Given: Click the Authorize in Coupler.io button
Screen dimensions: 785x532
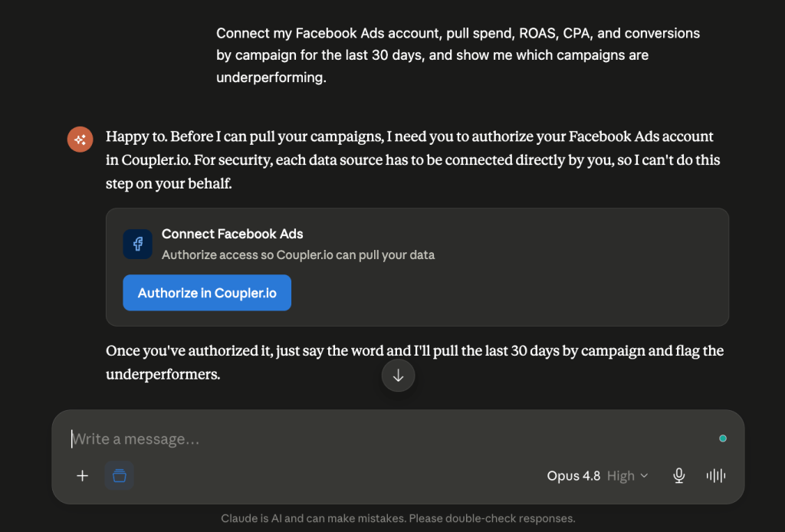Looking at the screenshot, I should click(x=207, y=293).
